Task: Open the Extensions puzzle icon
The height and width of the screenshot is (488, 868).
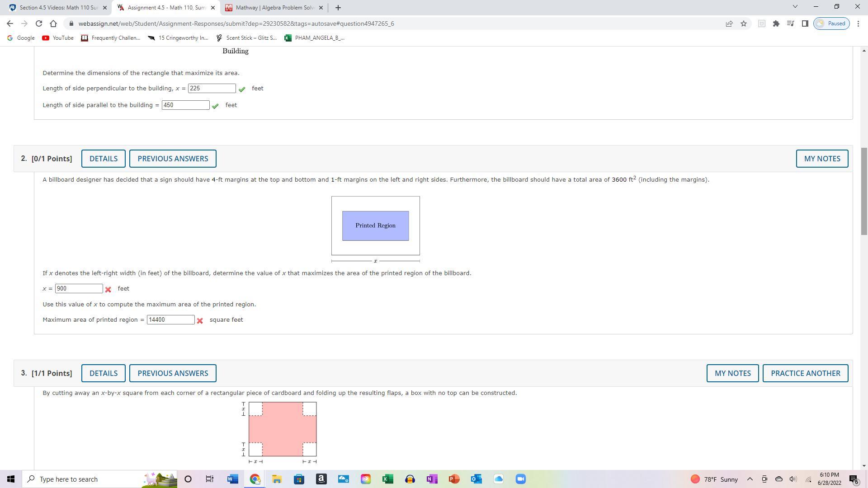Action: (x=776, y=23)
